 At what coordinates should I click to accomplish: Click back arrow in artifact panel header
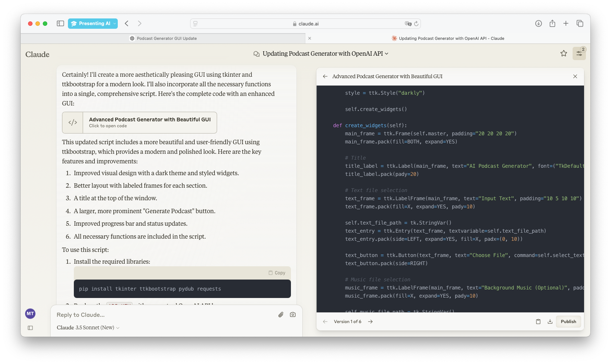[325, 76]
